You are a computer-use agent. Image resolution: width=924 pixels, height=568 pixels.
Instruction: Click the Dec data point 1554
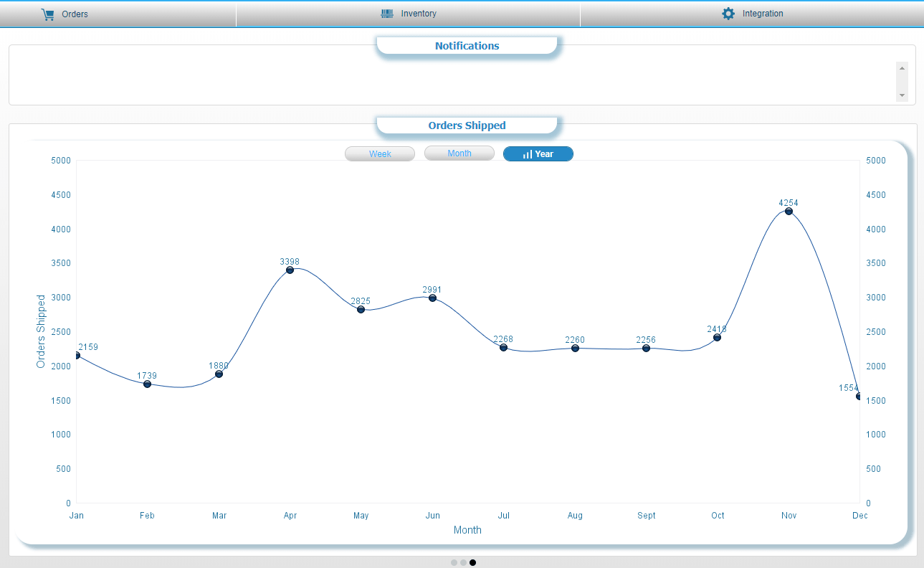[859, 397]
